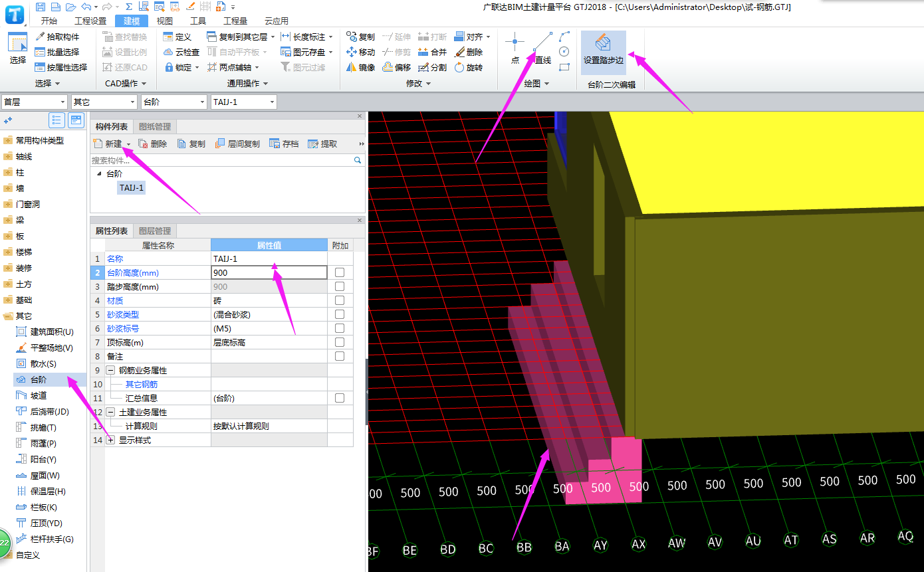Tick the 附加 checkbox for 备注
Screen dimensions: 924x572
click(x=340, y=356)
